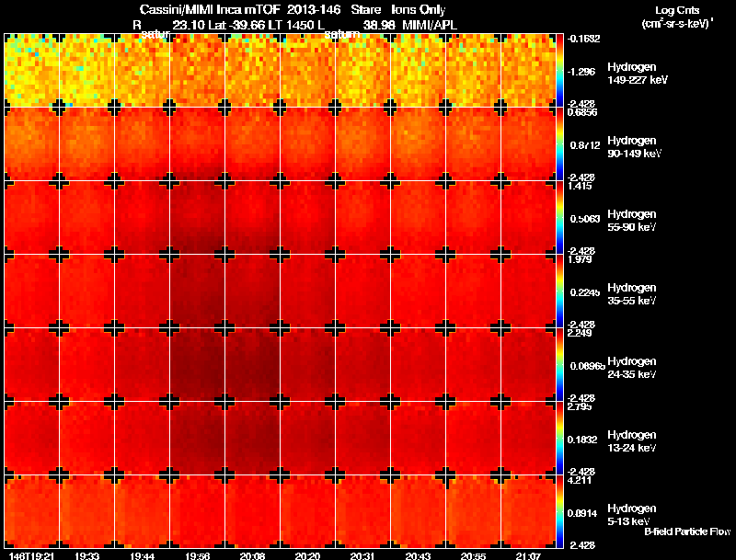
Task: Select the 5-13 keV image at 20:55
Action: tap(473, 512)
